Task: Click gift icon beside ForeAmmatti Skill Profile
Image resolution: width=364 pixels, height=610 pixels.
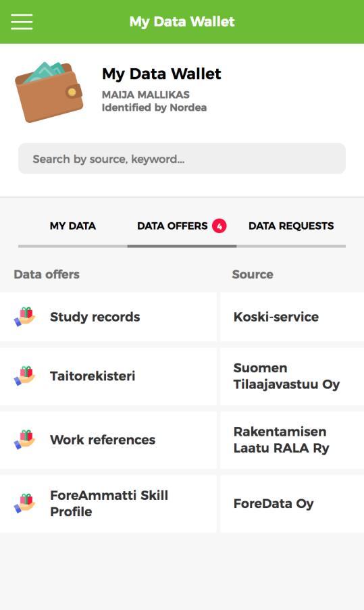Action: (25, 503)
